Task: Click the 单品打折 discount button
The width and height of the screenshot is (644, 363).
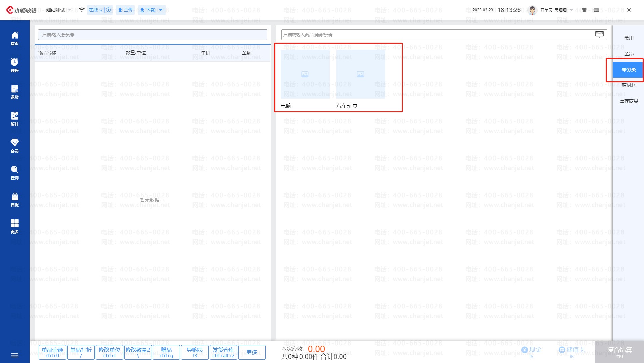Action: point(81,352)
